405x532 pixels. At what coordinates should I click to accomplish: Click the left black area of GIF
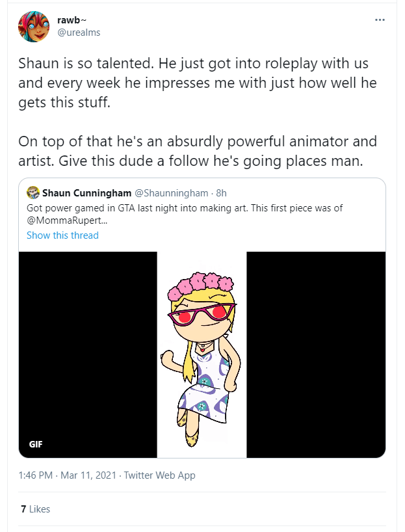(x=88, y=355)
